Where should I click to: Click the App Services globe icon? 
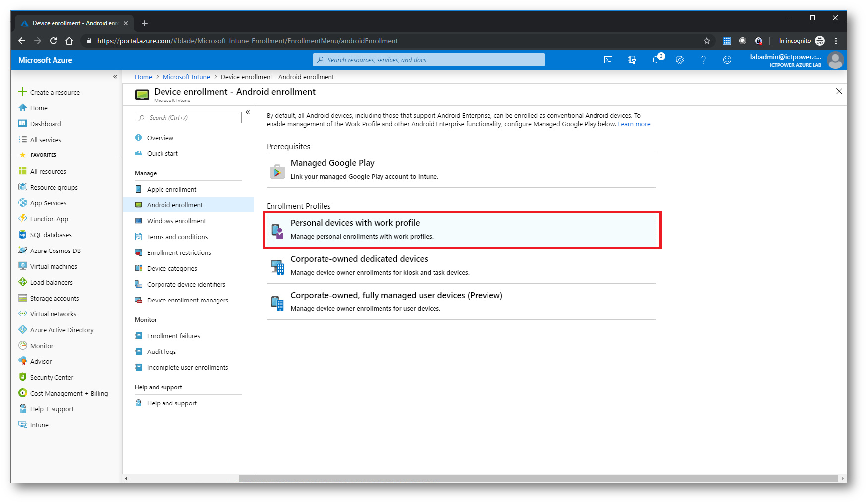(22, 203)
